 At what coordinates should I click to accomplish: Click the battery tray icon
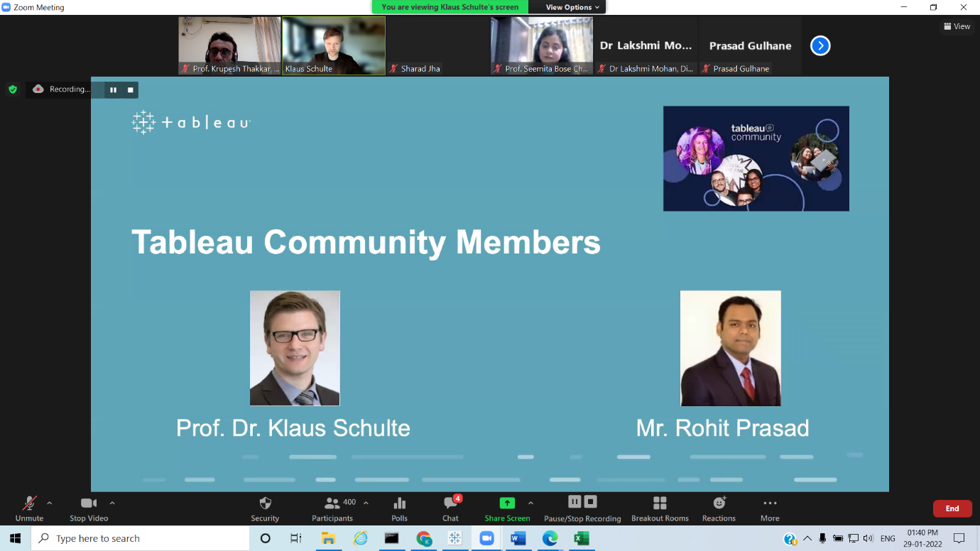click(x=838, y=538)
